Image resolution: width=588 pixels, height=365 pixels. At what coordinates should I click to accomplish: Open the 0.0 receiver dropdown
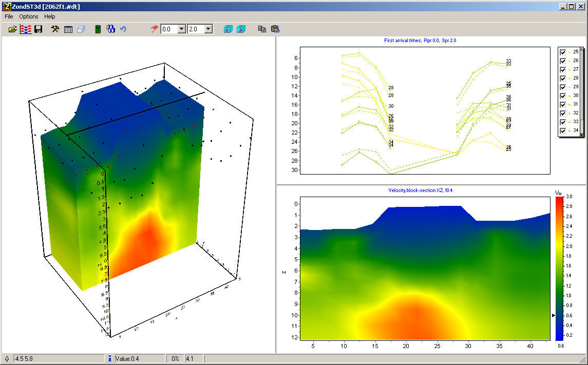181,29
